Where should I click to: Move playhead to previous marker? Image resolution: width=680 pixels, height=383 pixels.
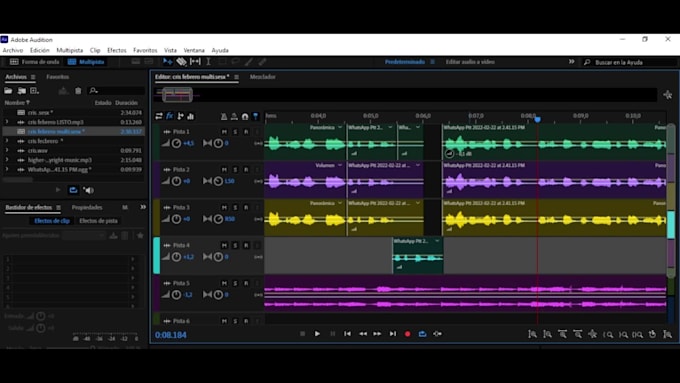point(347,334)
